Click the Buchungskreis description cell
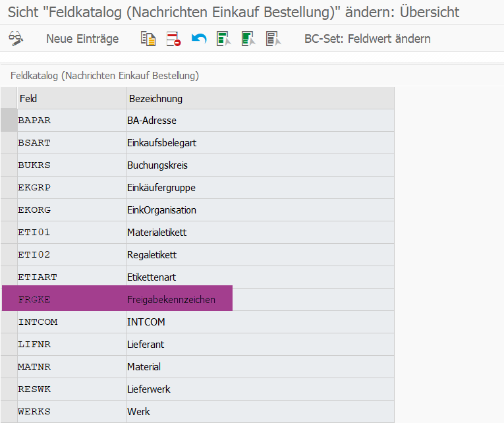 (260, 165)
